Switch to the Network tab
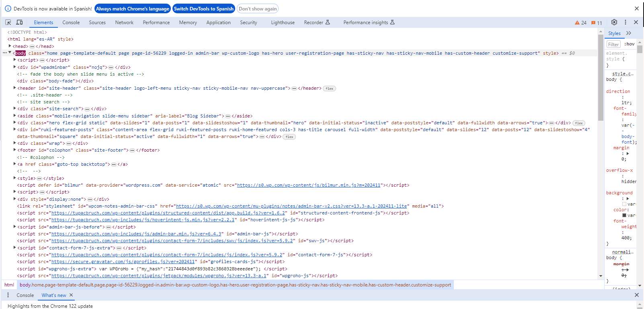The width and height of the screenshot is (644, 309). tap(124, 23)
